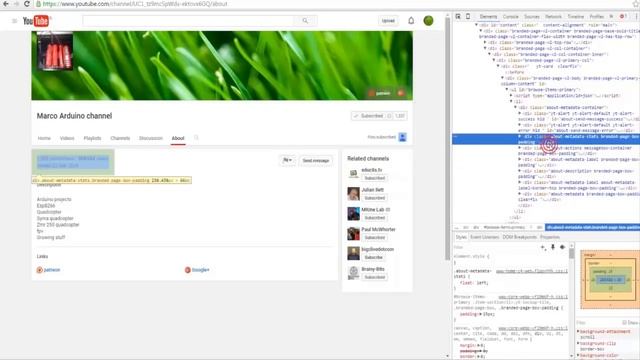Collapse the about-metadata-container node
This screenshot has height=360, width=640.
(x=515, y=107)
